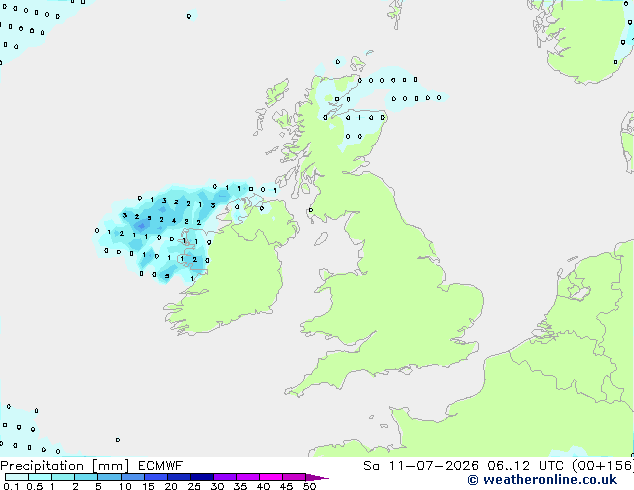Click the 0.5–1 mm legend color swatch
The height and width of the screenshot is (490, 634).
coord(40,477)
